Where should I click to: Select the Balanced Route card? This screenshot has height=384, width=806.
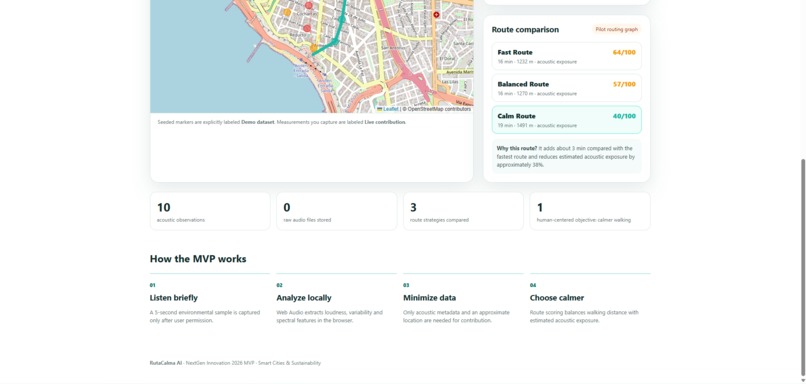pos(566,88)
